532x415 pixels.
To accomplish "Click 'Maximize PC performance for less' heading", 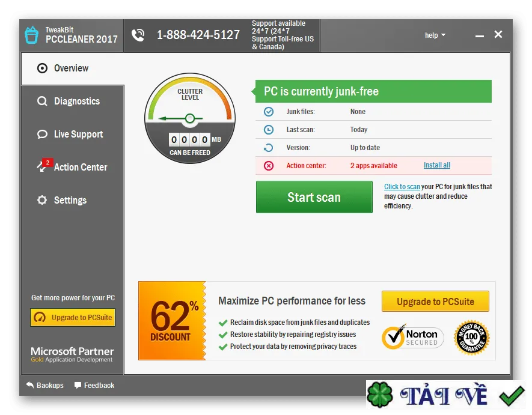I will point(292,301).
